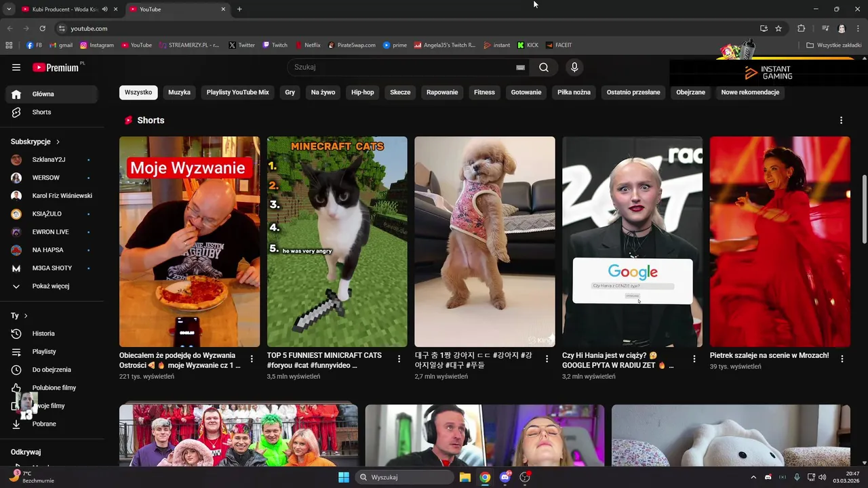
Task: Open the browser extensions puzzle icon
Action: tap(801, 28)
